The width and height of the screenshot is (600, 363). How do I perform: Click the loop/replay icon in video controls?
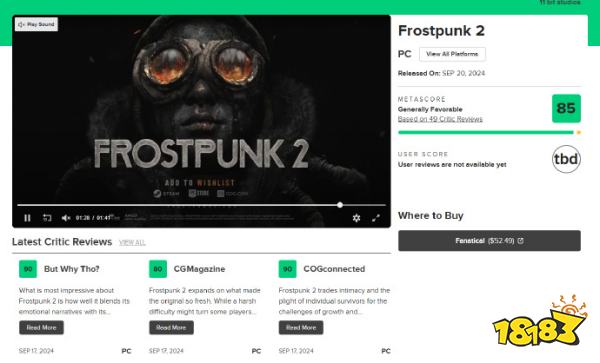coord(47,218)
